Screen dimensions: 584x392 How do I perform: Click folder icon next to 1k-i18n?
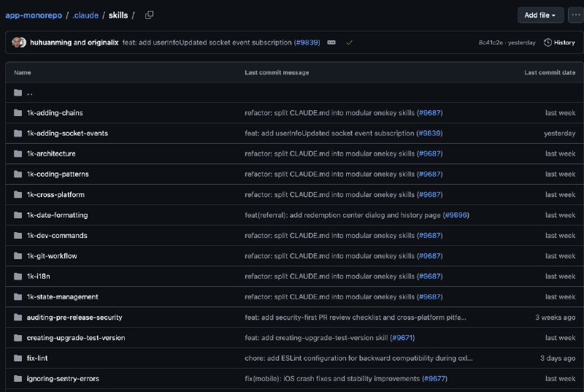coord(18,276)
